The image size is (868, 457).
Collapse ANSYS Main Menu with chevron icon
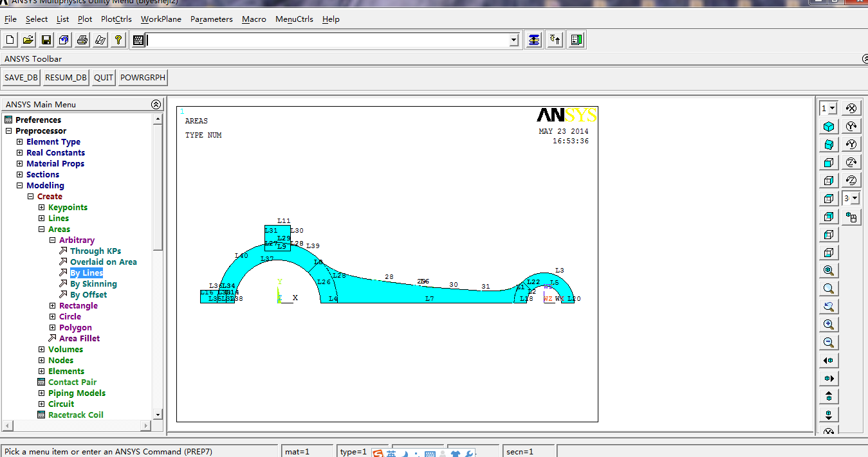coord(156,104)
